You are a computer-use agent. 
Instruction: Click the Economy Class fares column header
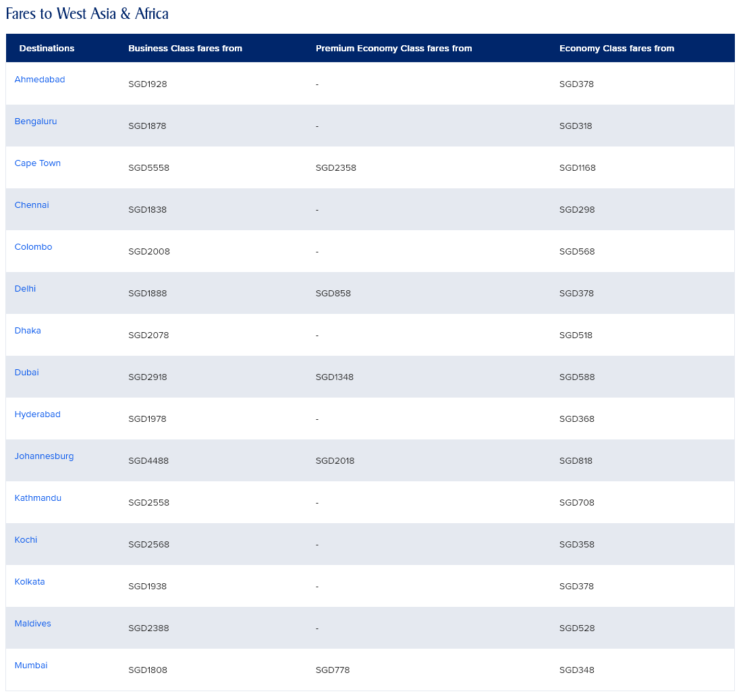(616, 49)
